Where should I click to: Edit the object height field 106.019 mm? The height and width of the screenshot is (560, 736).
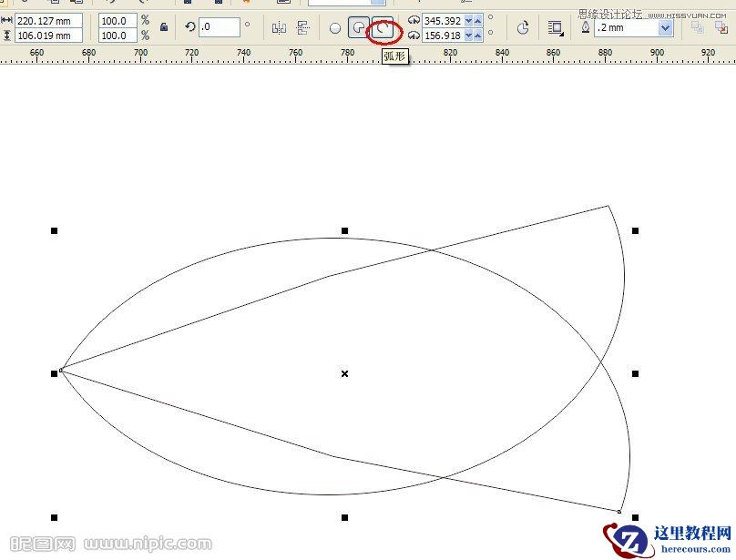point(48,36)
